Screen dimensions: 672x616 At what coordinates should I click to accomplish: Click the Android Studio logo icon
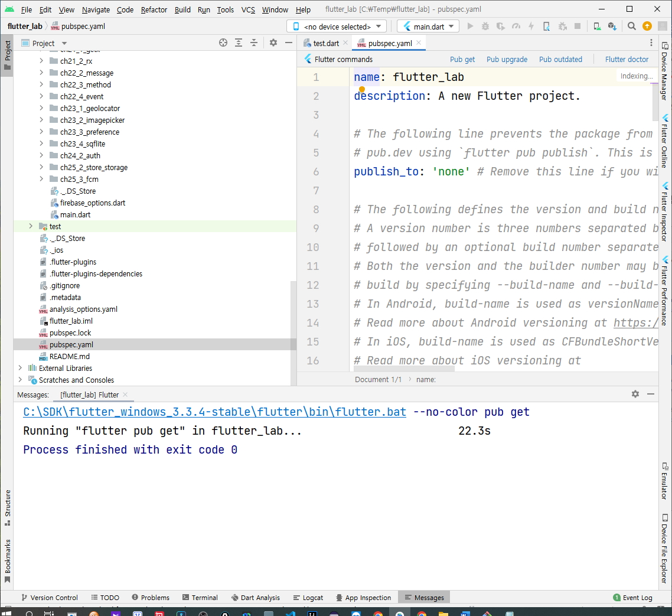tap(9, 9)
